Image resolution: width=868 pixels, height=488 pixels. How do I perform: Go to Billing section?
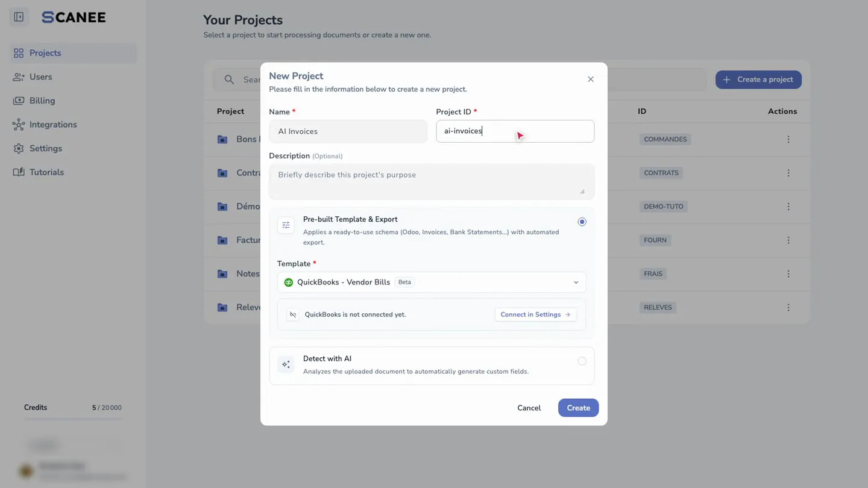[x=74, y=101]
